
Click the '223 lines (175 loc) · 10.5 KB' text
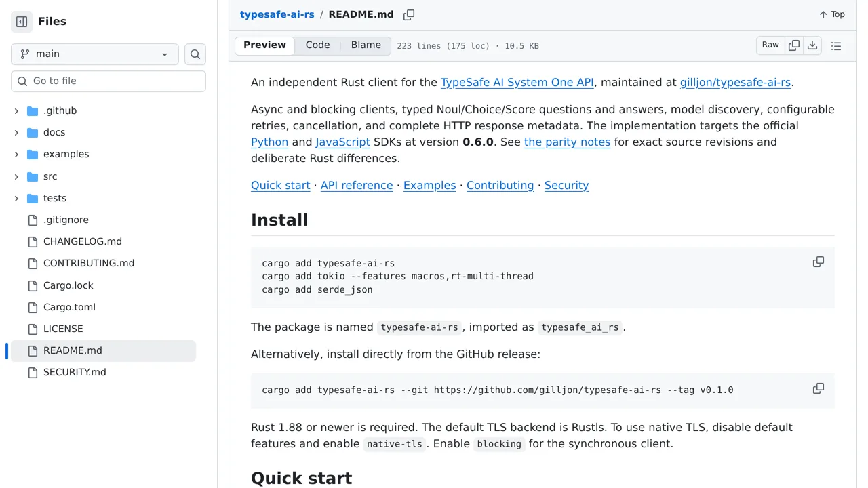click(468, 46)
